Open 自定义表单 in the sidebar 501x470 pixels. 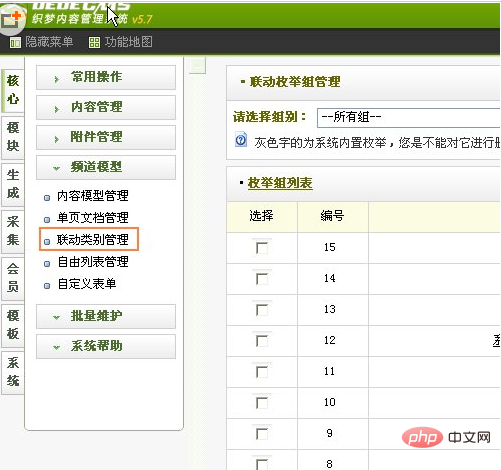pos(87,284)
